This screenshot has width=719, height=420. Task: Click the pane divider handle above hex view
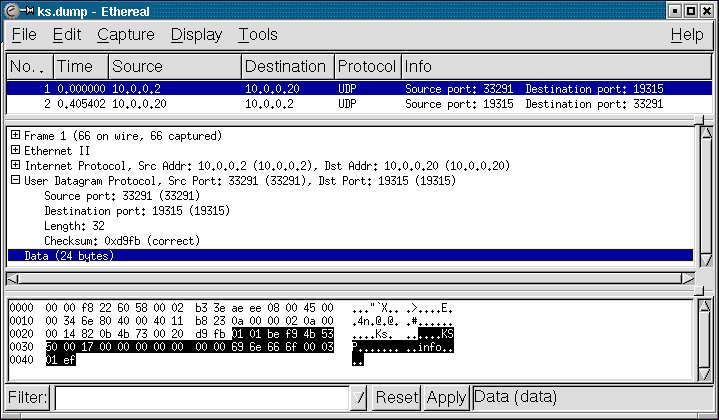[x=699, y=291]
